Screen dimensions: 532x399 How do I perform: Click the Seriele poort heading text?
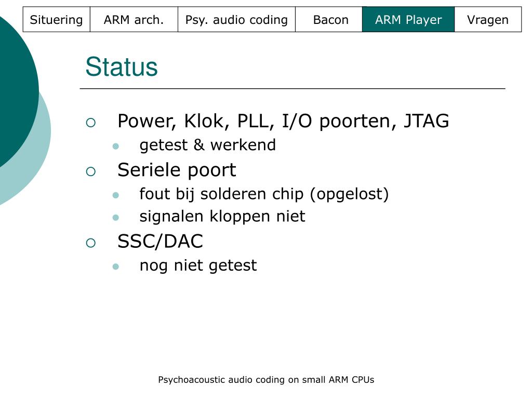click(177, 170)
